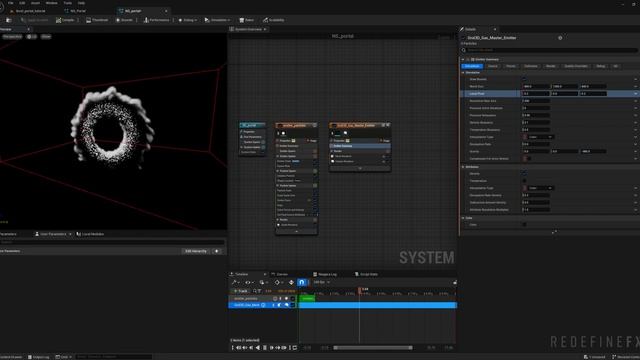The height and width of the screenshot is (360, 640).
Task: Open the 240 fps frame rate dropdown
Action: coord(322,282)
